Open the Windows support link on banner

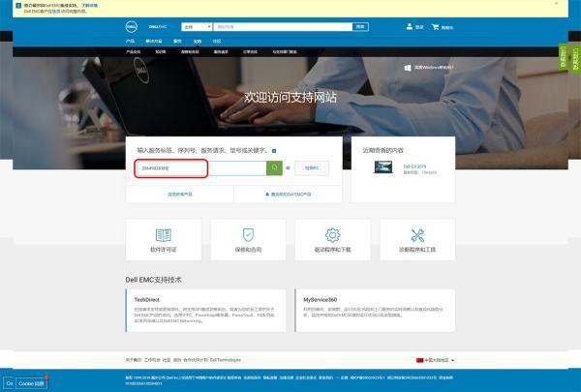434,68
